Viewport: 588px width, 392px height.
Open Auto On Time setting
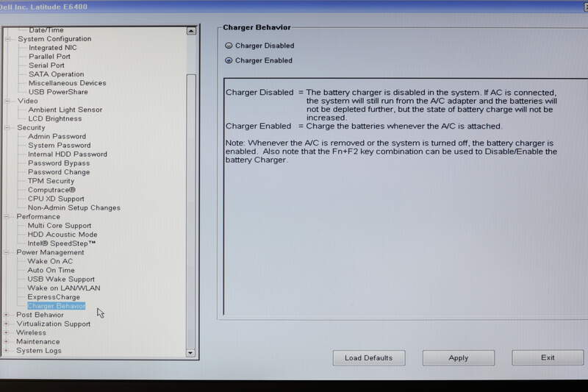point(51,270)
